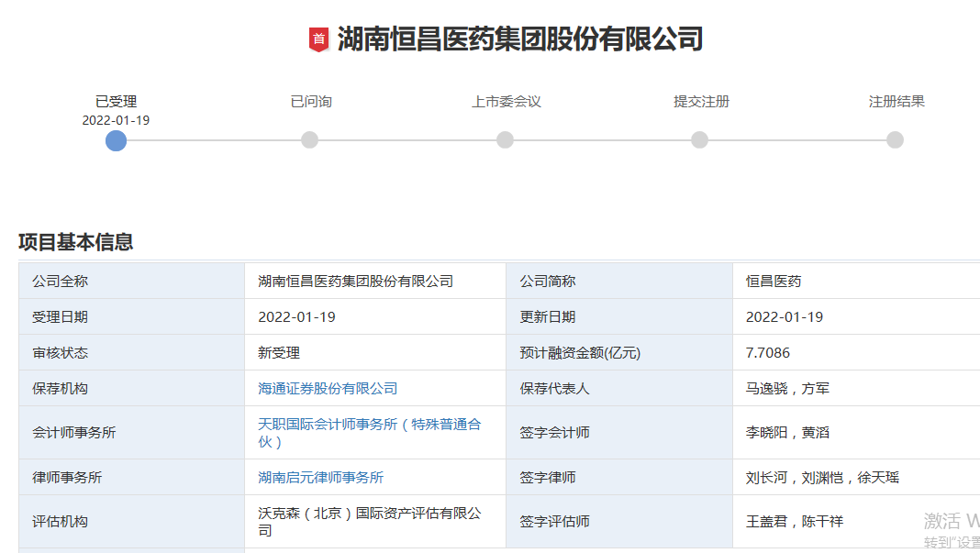
Task: Open the 海通证券股份有限公司 sponsor link
Action: click(x=328, y=389)
